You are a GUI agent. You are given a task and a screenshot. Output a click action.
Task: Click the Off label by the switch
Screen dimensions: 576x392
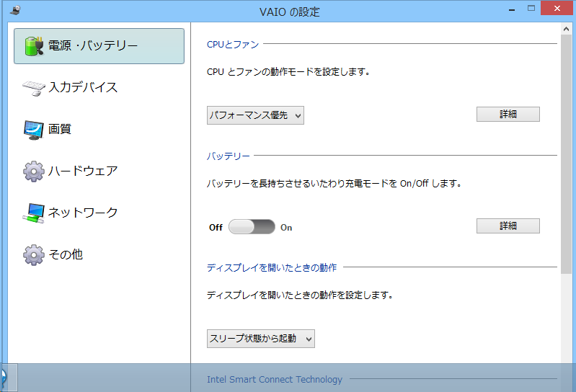[x=216, y=228]
